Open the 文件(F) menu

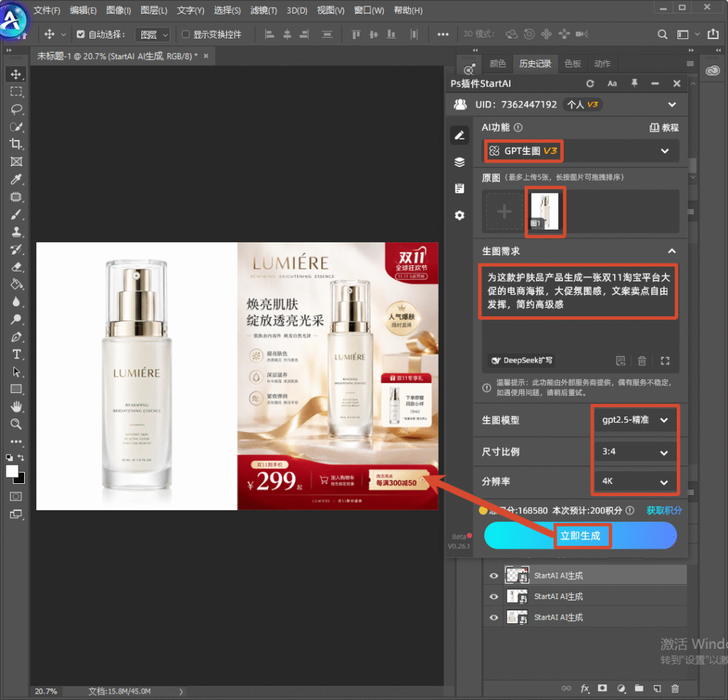pyautogui.click(x=47, y=10)
